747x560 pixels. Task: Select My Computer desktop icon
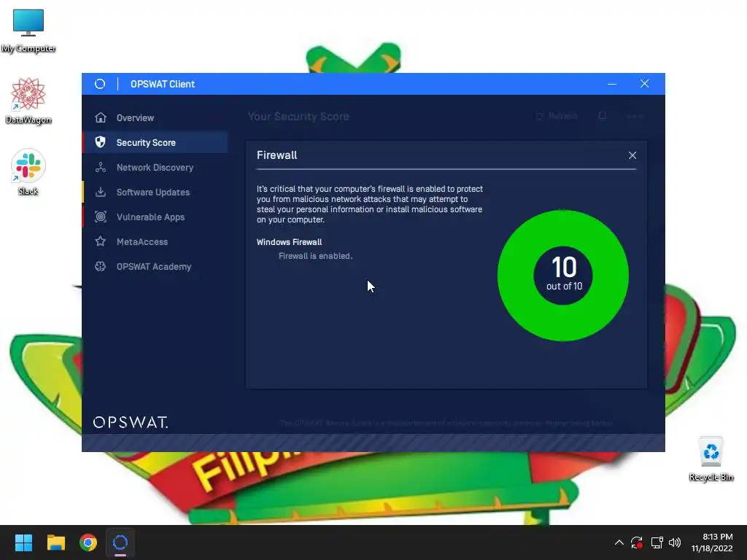pyautogui.click(x=28, y=31)
